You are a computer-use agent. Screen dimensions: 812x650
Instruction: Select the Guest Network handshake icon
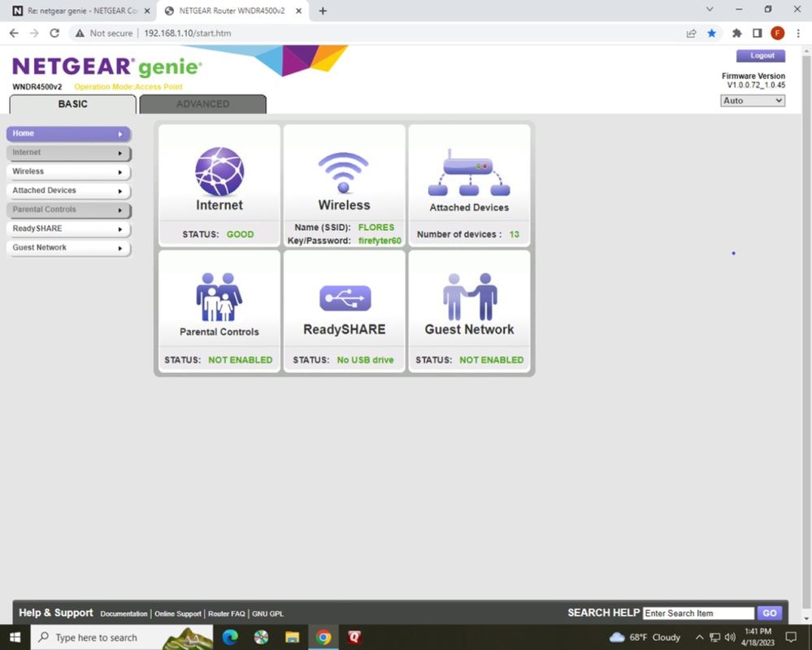(468, 297)
